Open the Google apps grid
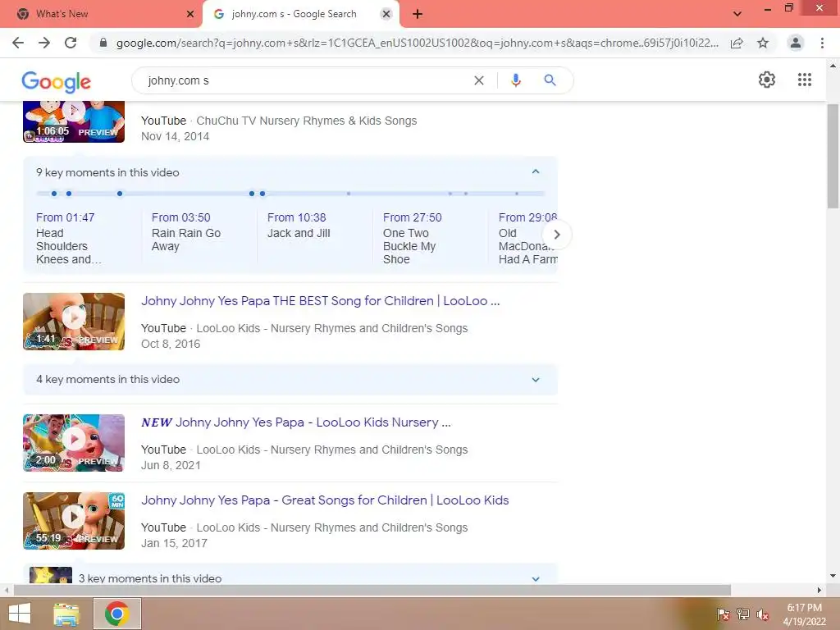Image resolution: width=840 pixels, height=630 pixels. click(805, 80)
